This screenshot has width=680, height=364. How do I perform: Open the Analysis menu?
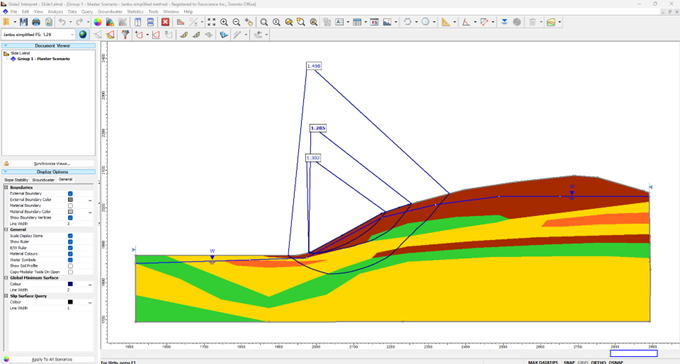[55, 12]
